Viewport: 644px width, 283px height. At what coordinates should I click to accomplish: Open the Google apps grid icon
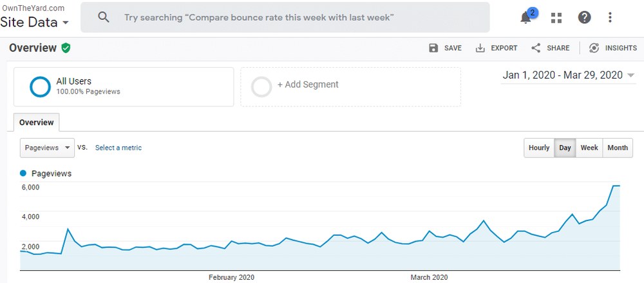coord(556,17)
